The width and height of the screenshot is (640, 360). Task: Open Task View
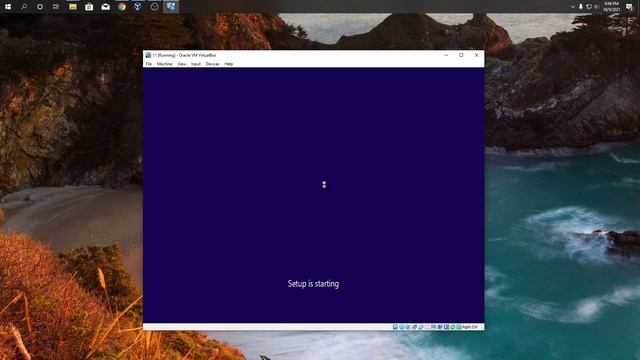(x=56, y=7)
